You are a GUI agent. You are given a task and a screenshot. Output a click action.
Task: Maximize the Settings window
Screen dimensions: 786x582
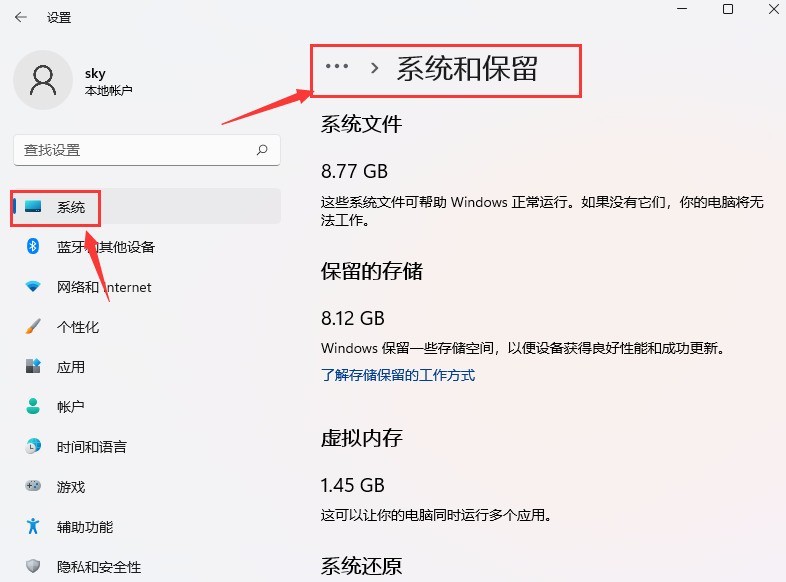pos(728,9)
